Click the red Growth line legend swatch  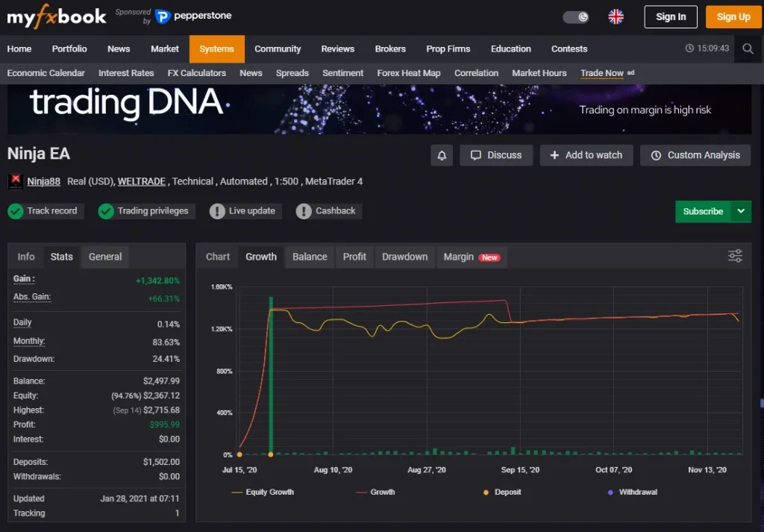362,492
